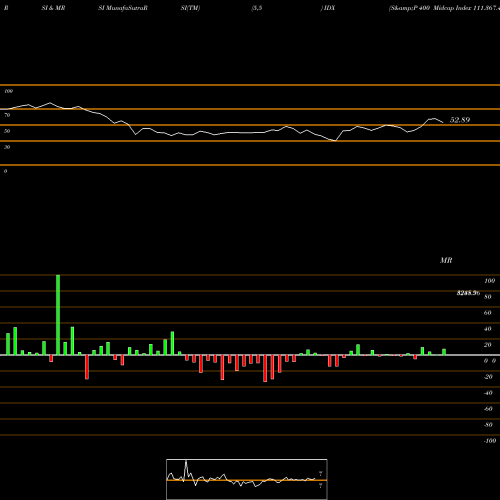Screen dimensions: 500x500
Task: Click the RSI value 52.89 label
Action: pos(460,120)
